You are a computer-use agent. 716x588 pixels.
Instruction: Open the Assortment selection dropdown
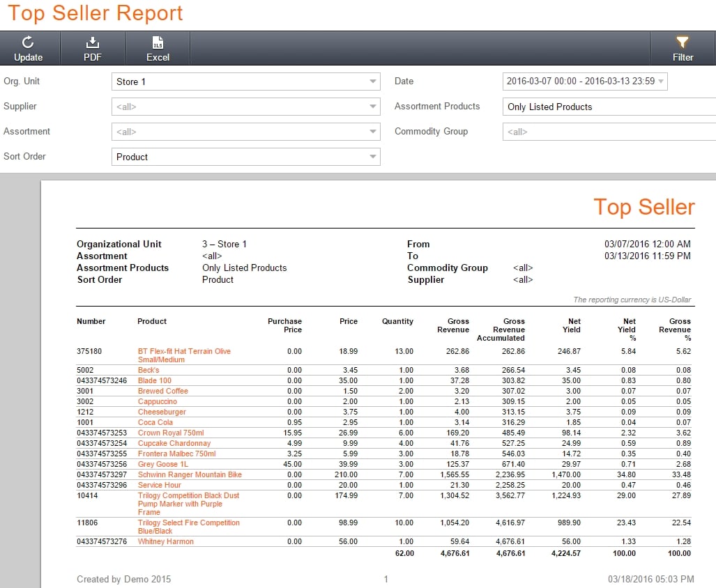point(372,132)
